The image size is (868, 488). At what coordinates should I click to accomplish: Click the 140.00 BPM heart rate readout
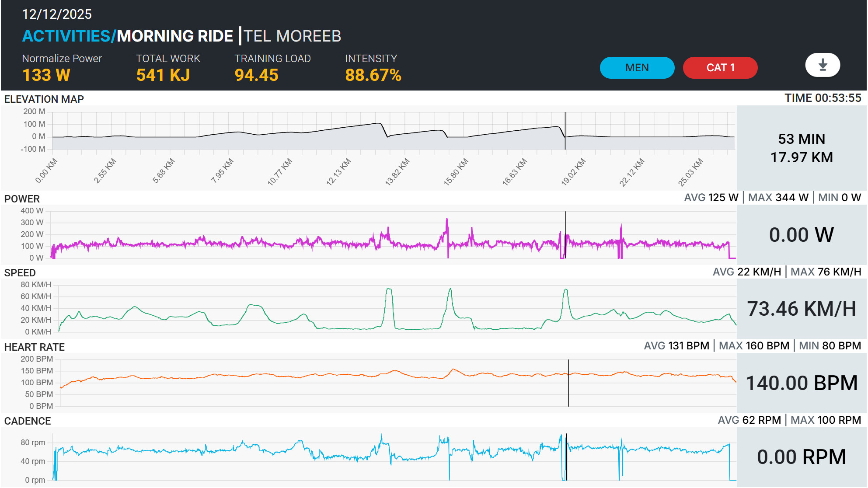pos(802,383)
